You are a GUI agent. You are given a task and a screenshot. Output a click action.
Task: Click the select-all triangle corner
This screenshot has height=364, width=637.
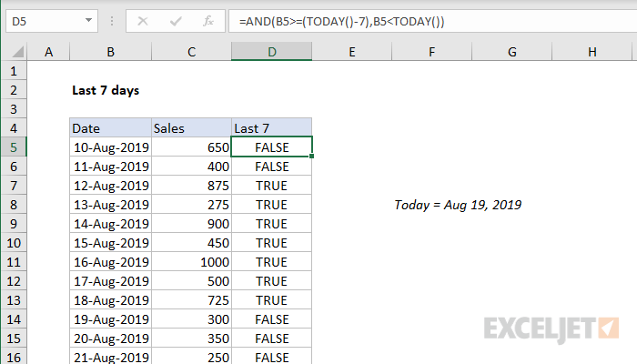coord(15,52)
